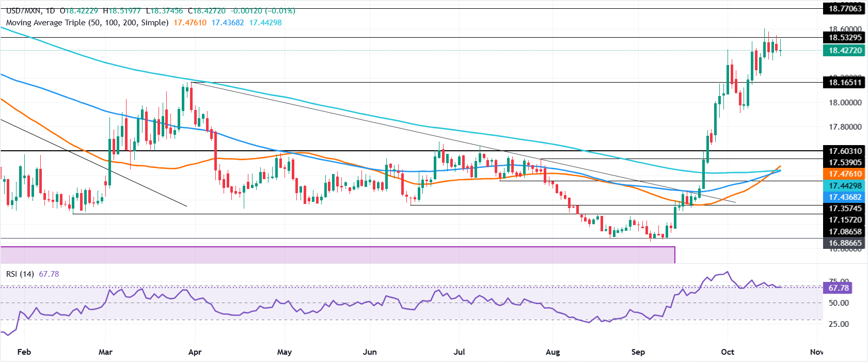The image size is (868, 364).
Task: Click the Aug date axis label
Action: click(553, 352)
